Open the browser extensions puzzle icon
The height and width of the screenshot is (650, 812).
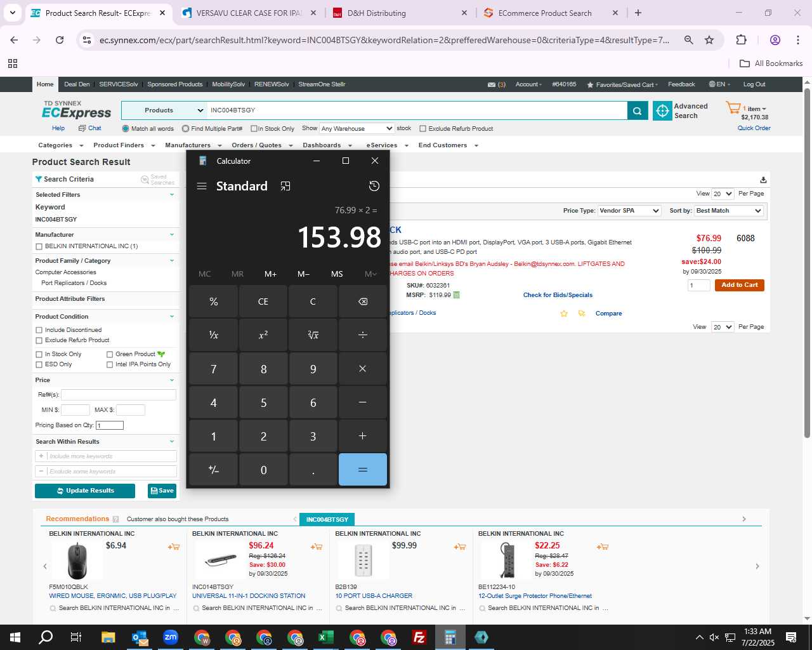pos(742,40)
